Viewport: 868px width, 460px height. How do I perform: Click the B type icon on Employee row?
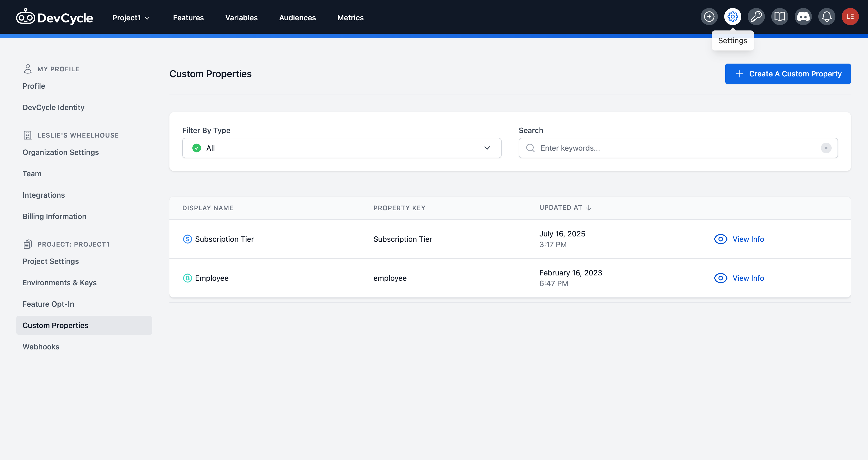(x=187, y=278)
